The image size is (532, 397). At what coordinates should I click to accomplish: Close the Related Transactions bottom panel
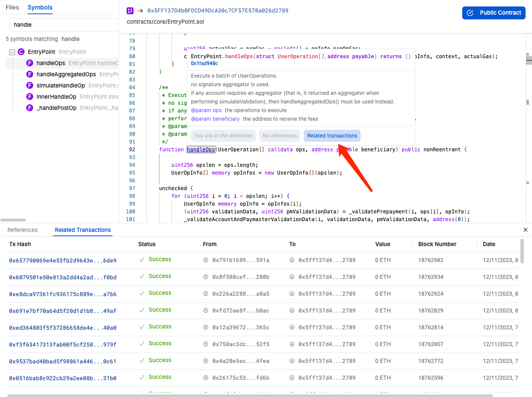tap(525, 230)
